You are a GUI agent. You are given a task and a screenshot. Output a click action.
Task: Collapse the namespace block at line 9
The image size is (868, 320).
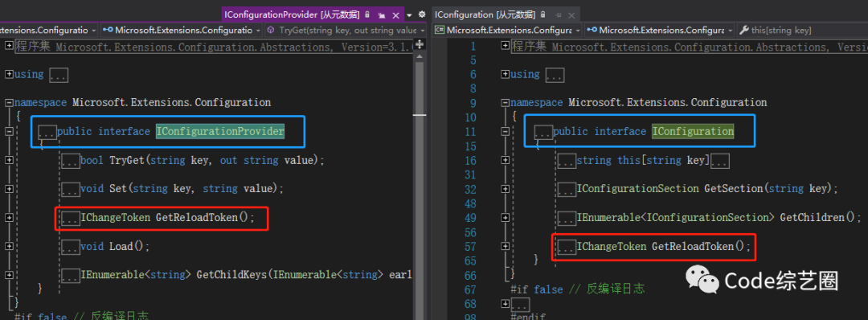[x=505, y=102]
